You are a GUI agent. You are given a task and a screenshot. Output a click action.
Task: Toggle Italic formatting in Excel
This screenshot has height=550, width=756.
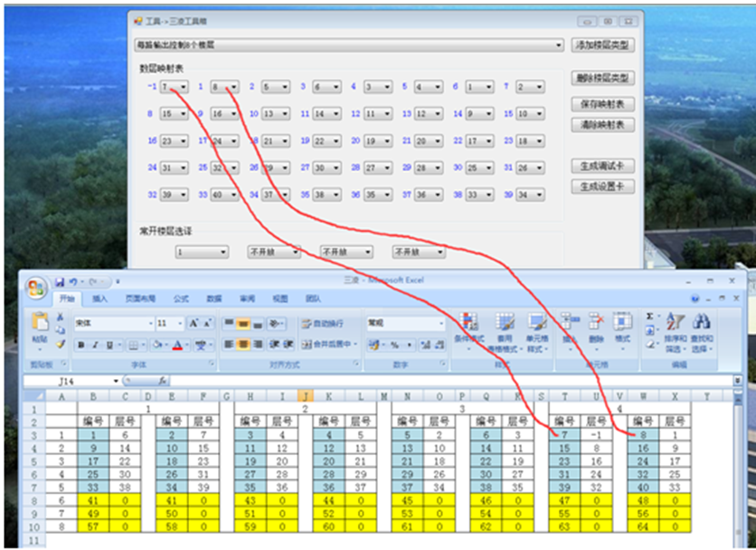click(x=96, y=345)
